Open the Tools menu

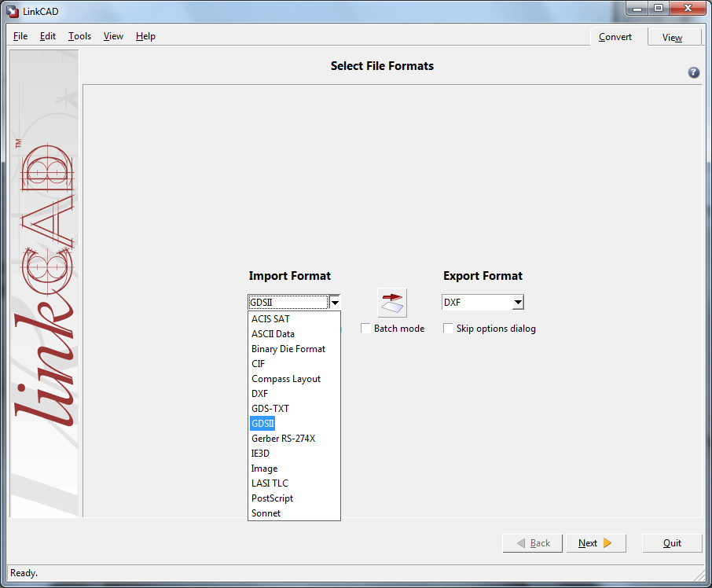tap(79, 36)
